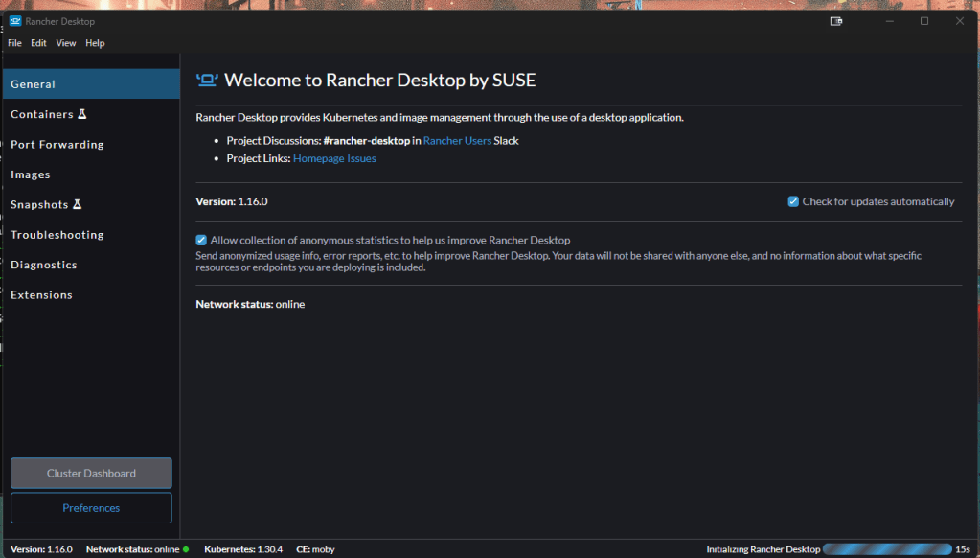This screenshot has height=558, width=980.
Task: Click the Rancher logo beside Welcome heading
Action: (x=207, y=81)
